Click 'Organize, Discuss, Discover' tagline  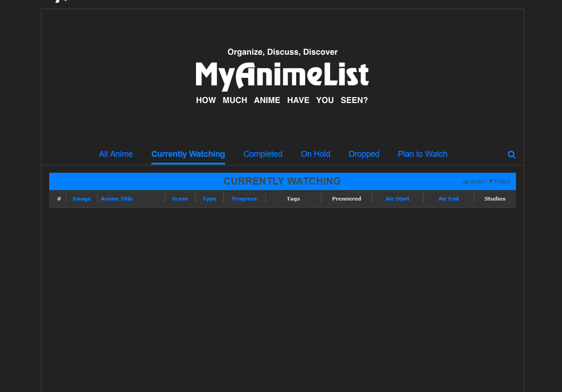pyautogui.click(x=283, y=52)
